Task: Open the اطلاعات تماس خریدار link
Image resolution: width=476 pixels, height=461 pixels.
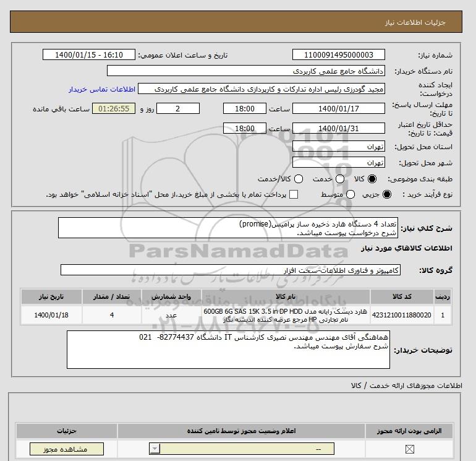Action: (102, 89)
